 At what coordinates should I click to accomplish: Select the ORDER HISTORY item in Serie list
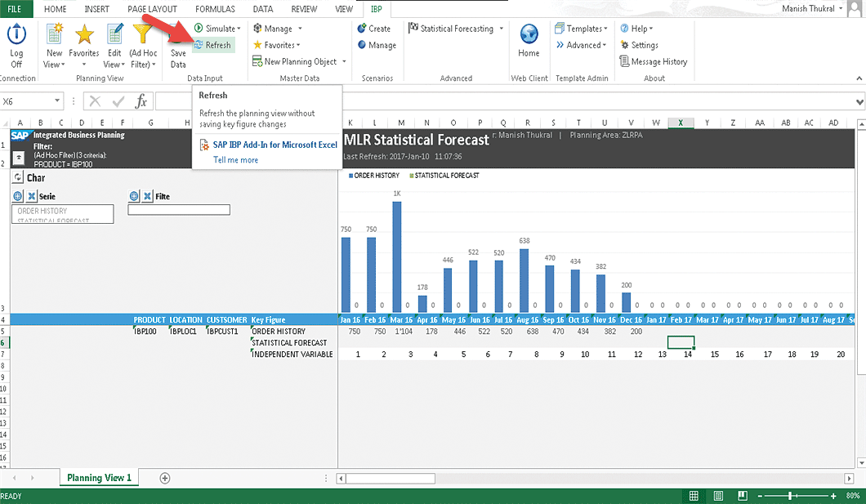42,211
